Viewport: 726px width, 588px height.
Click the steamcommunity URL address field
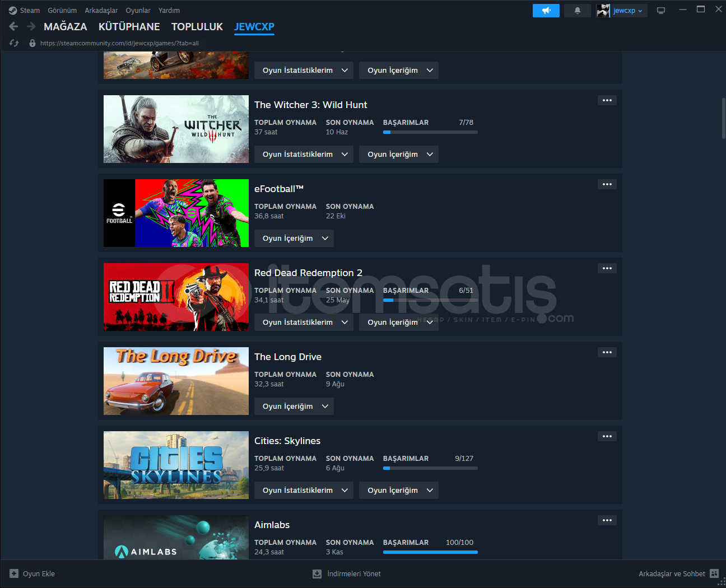click(119, 43)
